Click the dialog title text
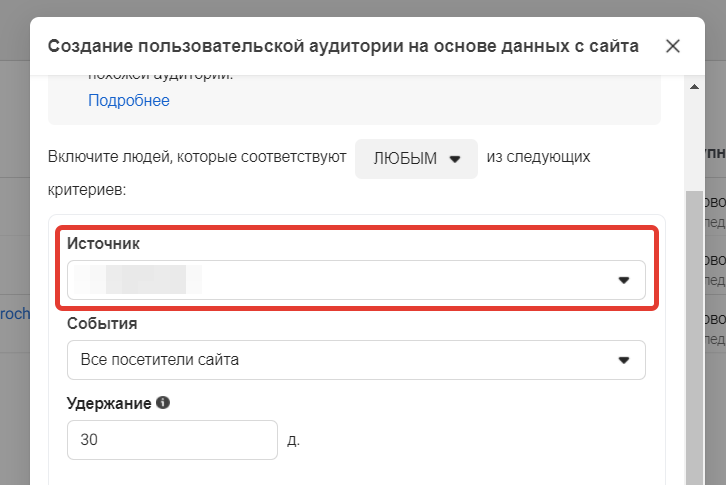 [343, 46]
